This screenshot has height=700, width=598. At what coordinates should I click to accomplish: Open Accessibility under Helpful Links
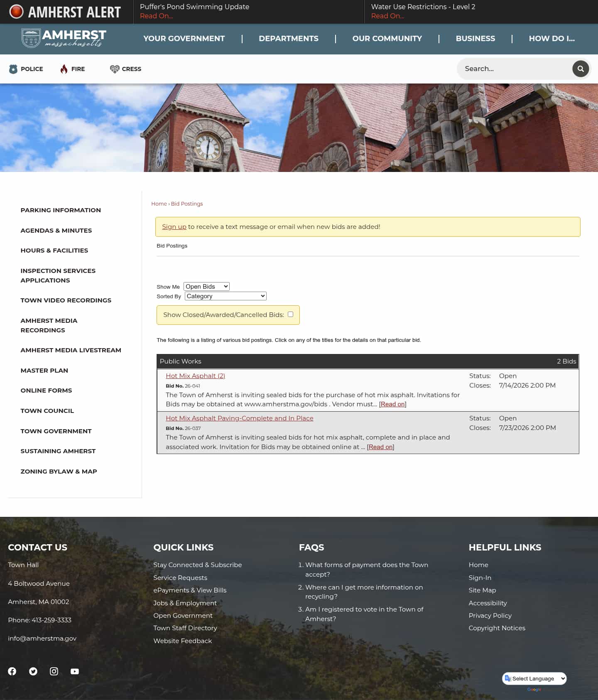488,603
